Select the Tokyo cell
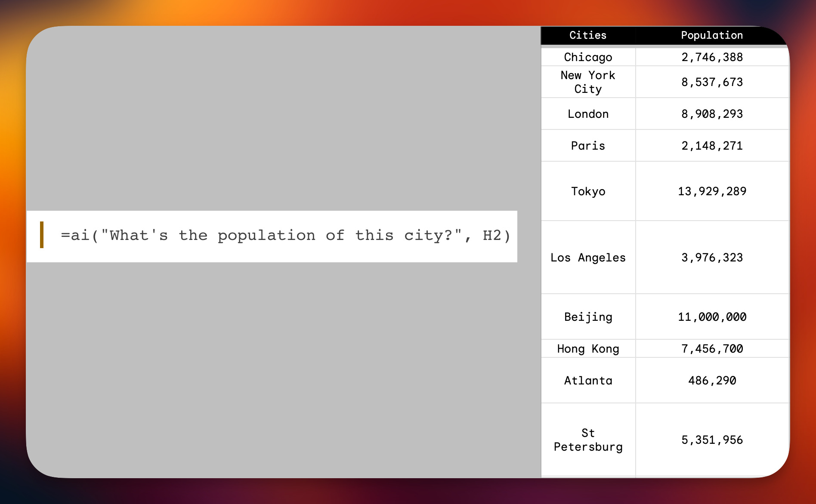Image resolution: width=816 pixels, height=504 pixels. click(588, 191)
